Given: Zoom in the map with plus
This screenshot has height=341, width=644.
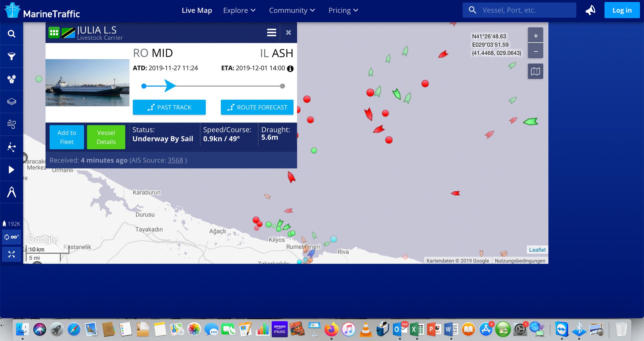Looking at the screenshot, I should tap(535, 36).
